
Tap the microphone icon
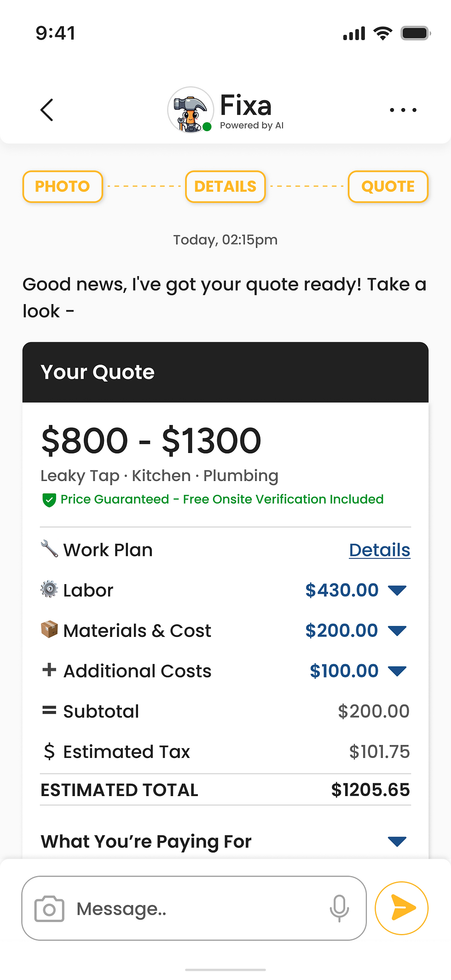pos(339,909)
